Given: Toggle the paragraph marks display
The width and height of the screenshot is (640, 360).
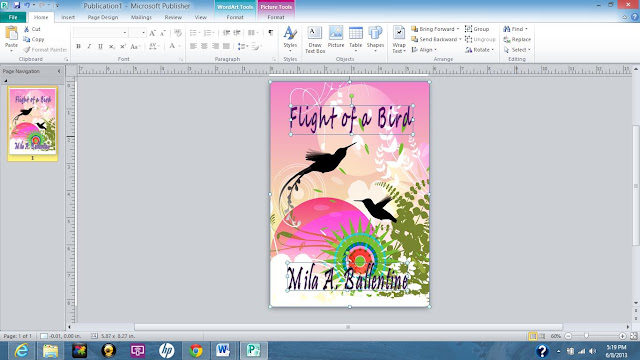Looking at the screenshot, I should 271,33.
